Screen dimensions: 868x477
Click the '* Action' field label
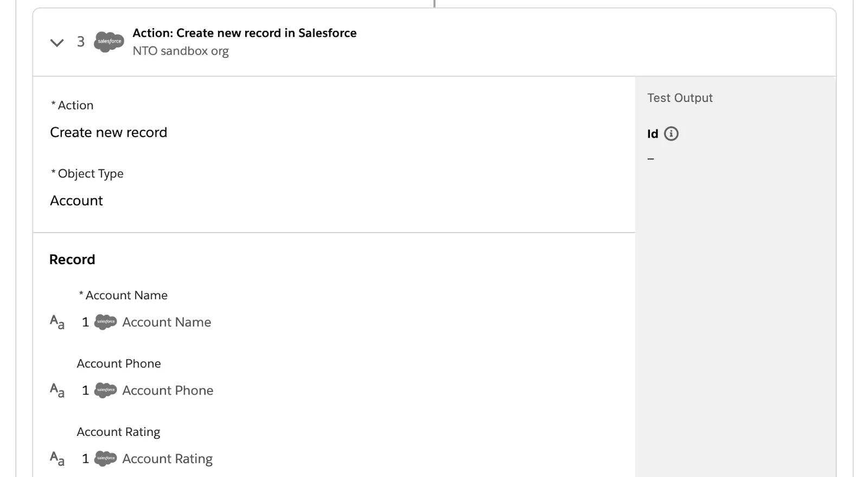(x=72, y=106)
